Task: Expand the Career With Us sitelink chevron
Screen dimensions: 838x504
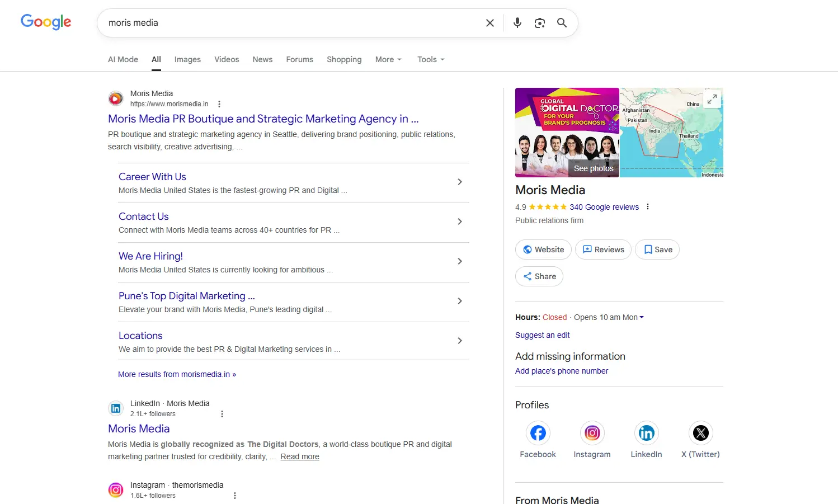Action: coord(459,182)
